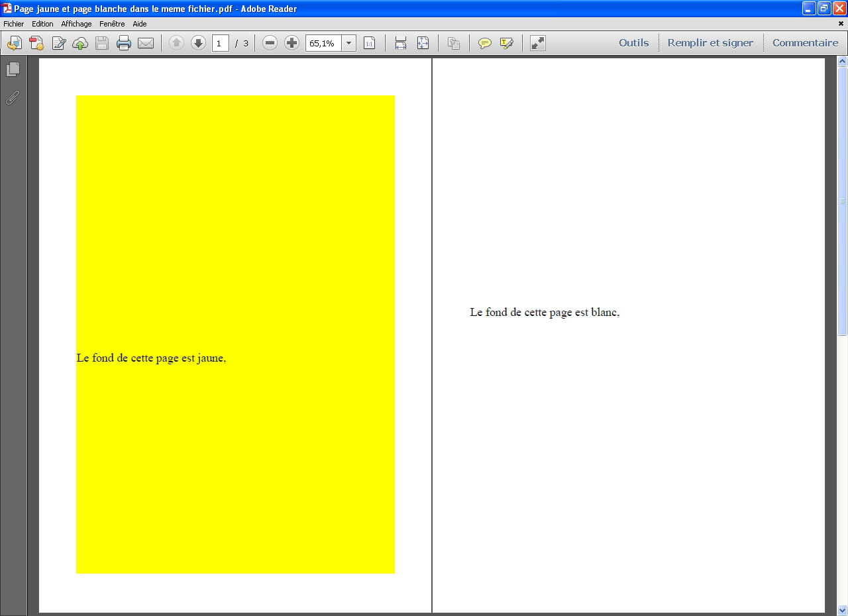Open the Commentaire pane

(805, 42)
